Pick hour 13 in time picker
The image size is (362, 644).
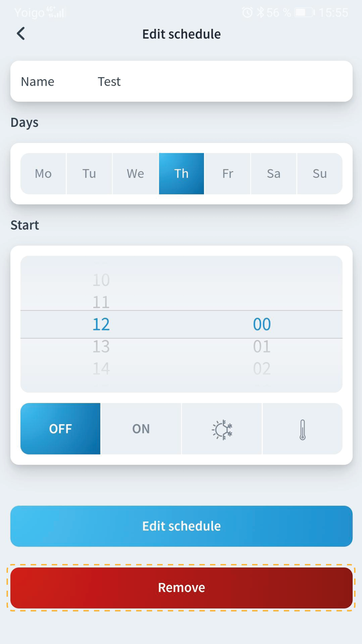[101, 346]
